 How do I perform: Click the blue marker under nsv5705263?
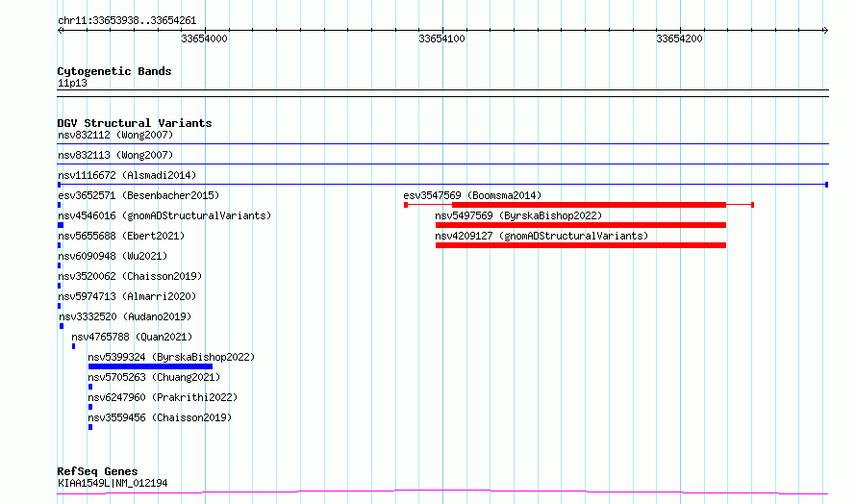tap(90, 387)
